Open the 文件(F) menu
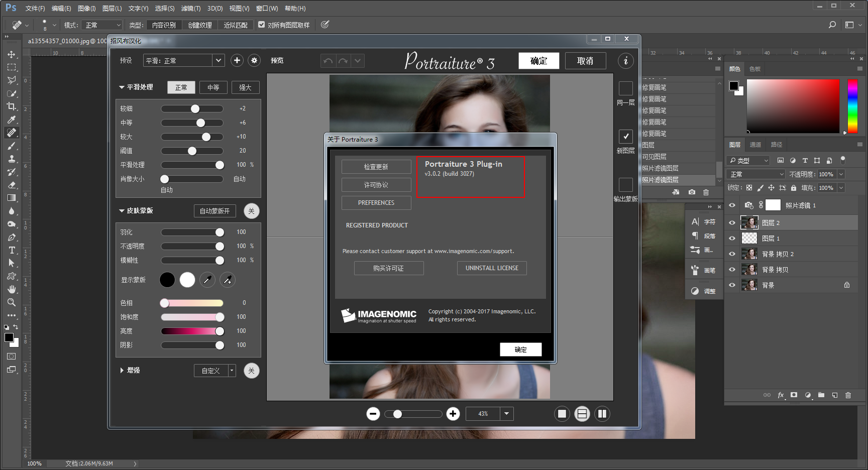Viewport: 868px width, 470px height. [35, 9]
